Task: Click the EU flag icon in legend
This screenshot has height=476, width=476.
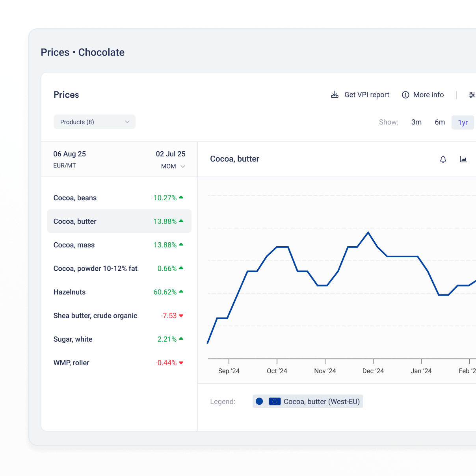Action: [x=275, y=402]
